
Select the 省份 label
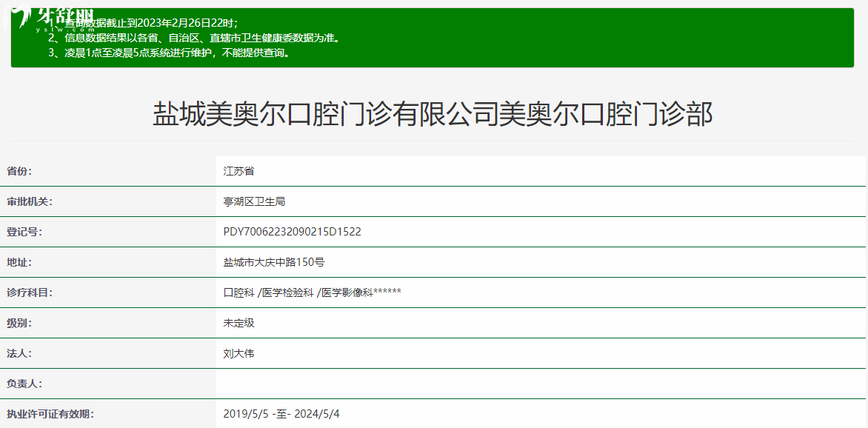click(19, 172)
